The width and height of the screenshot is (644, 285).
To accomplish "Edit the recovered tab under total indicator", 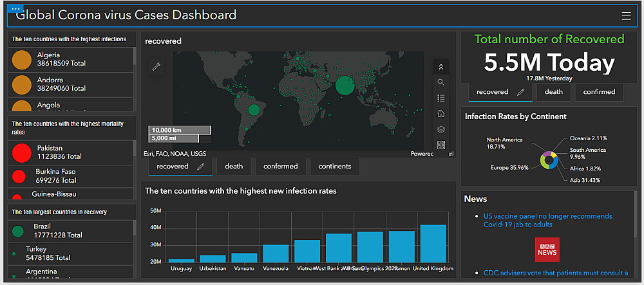I will [521, 92].
